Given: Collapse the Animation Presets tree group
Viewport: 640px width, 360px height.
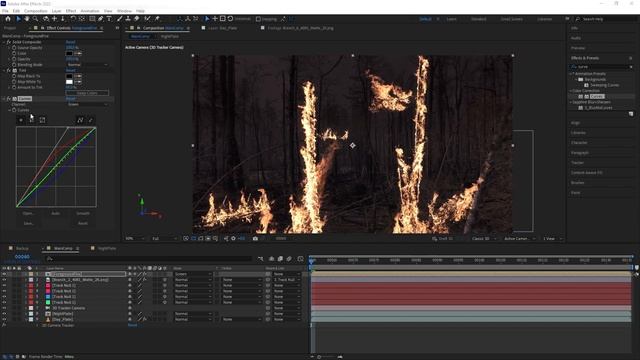Looking at the screenshot, I should coord(571,74).
